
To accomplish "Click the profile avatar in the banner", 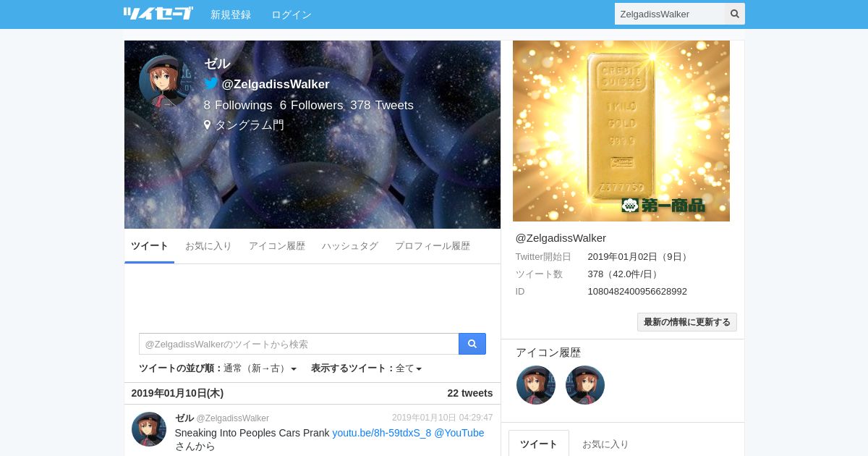I will [x=166, y=82].
